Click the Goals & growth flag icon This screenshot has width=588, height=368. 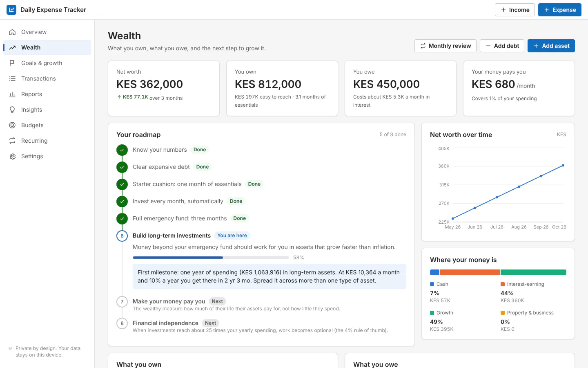[12, 63]
